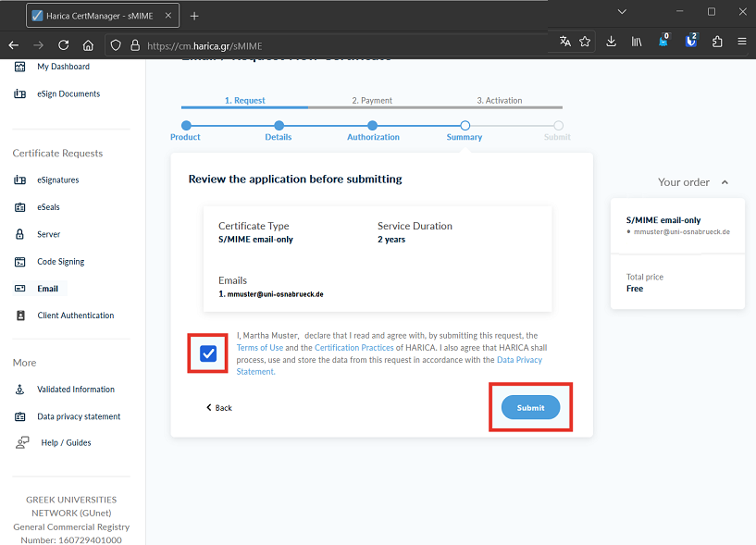Choose the Server padlock icon
Viewport: 756px width, 545px height.
coord(19,234)
